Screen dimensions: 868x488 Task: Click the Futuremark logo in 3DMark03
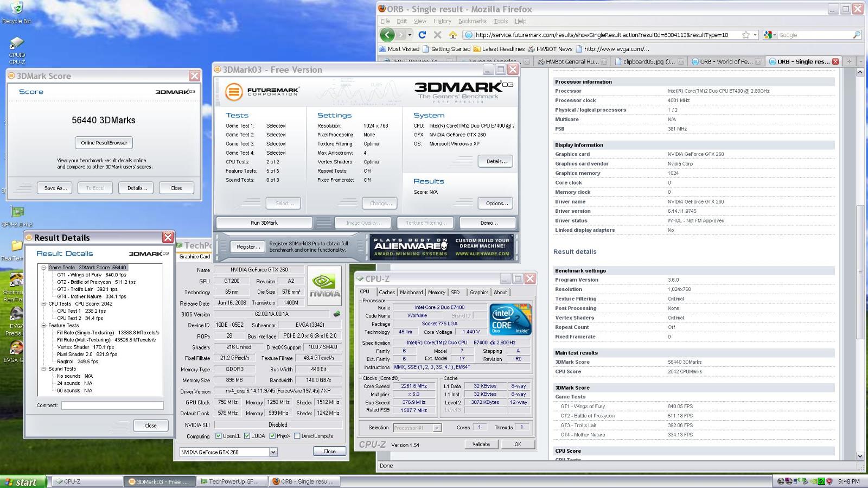[262, 91]
